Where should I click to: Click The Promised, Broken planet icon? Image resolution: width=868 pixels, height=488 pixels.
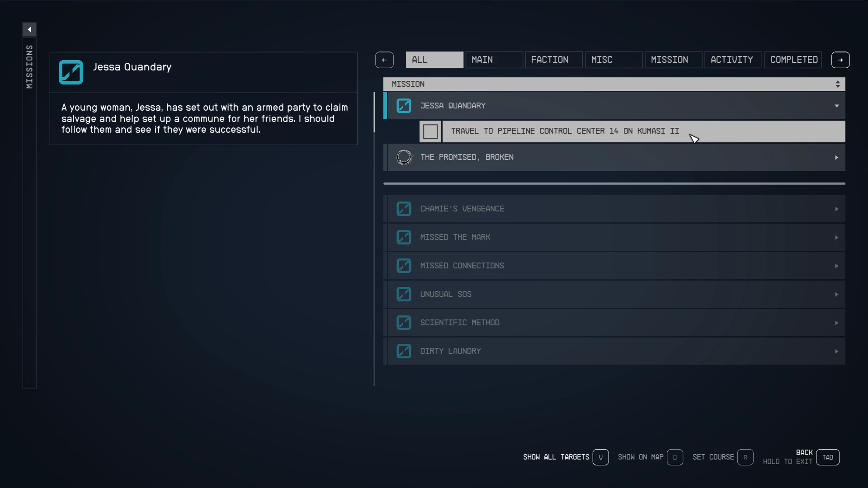[404, 157]
